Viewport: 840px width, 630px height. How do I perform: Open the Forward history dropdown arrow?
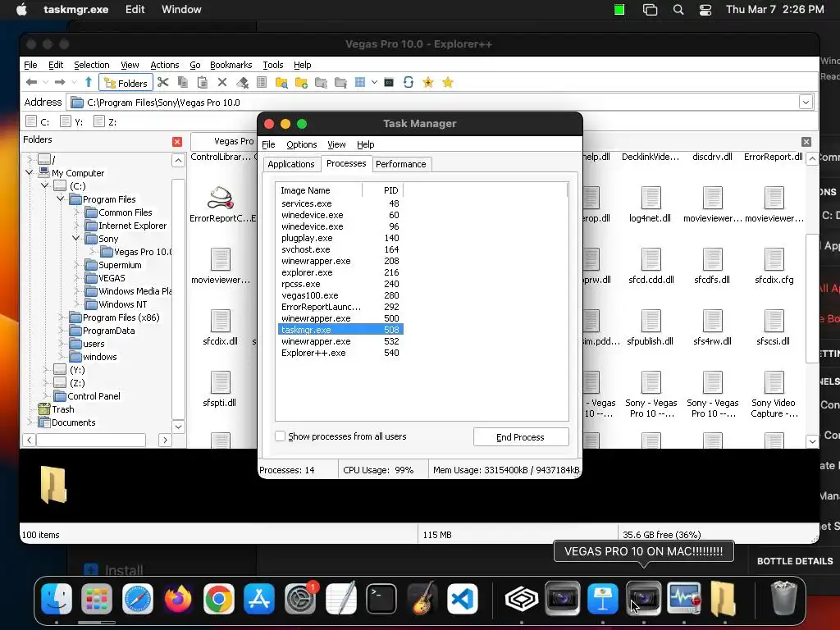click(x=74, y=83)
